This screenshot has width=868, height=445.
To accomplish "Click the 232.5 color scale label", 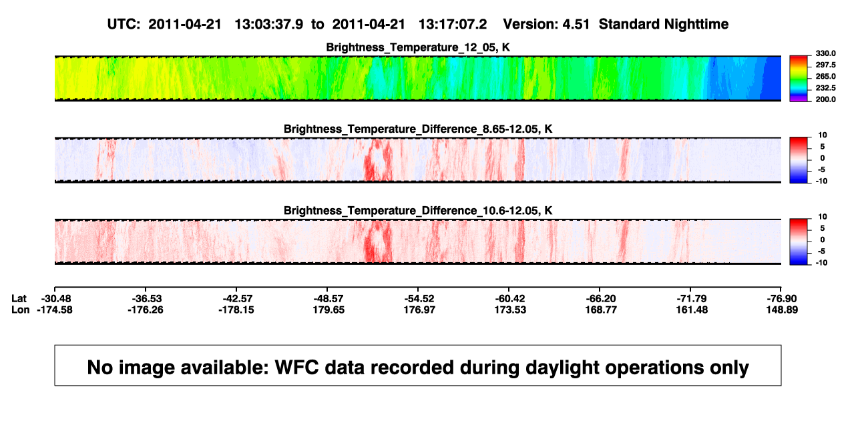I will coord(825,88).
